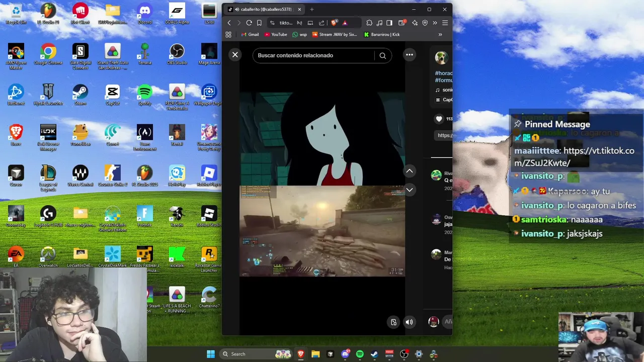Toggle the Brave sidebar panel

(x=389, y=23)
